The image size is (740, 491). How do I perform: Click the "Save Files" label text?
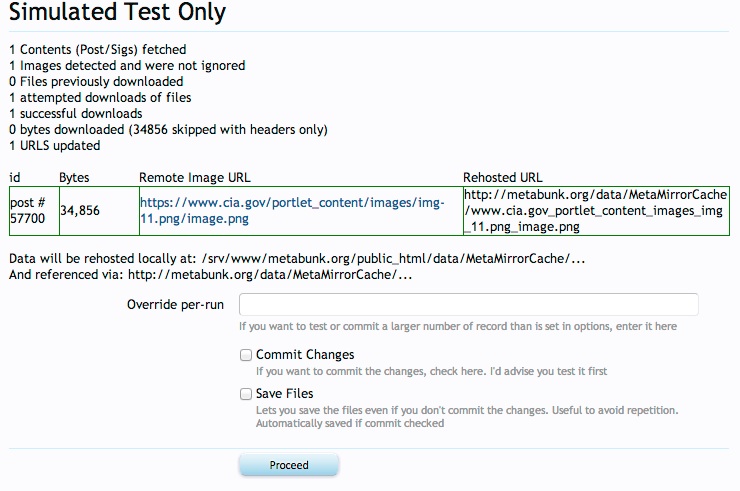coord(284,394)
